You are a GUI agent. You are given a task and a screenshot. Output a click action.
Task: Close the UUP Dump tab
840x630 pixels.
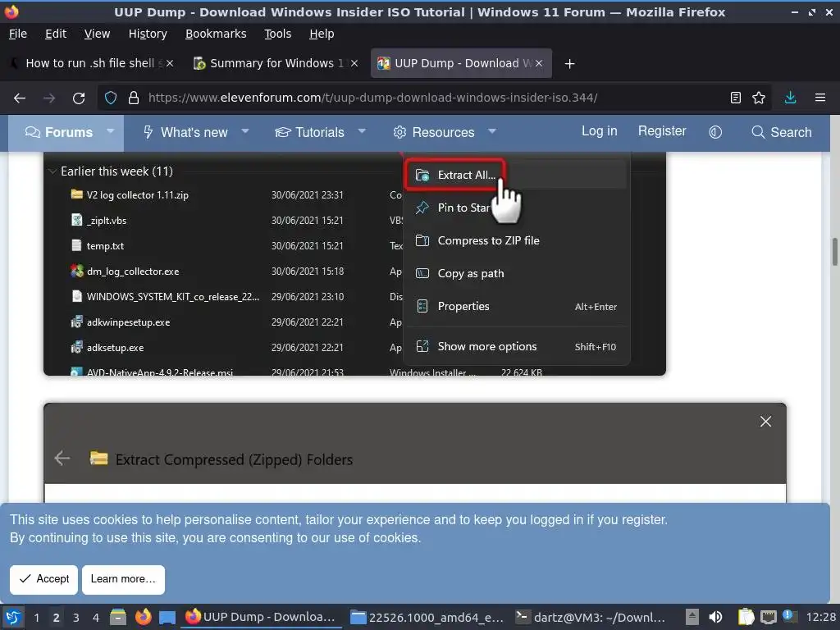click(539, 63)
